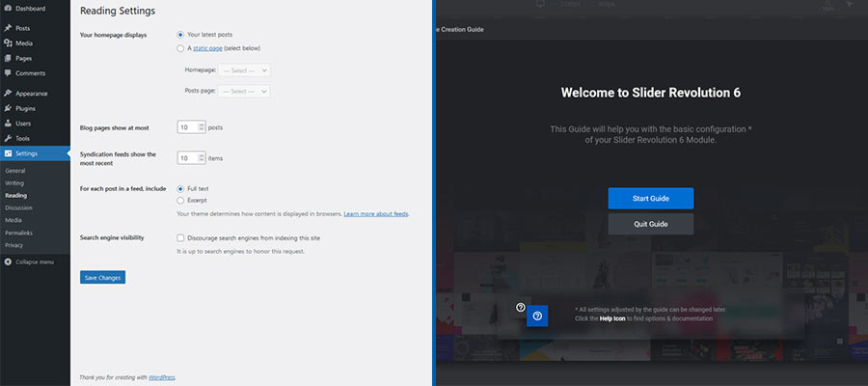This screenshot has height=386, width=868.
Task: Open the Posts page select dropdown
Action: [x=244, y=92]
